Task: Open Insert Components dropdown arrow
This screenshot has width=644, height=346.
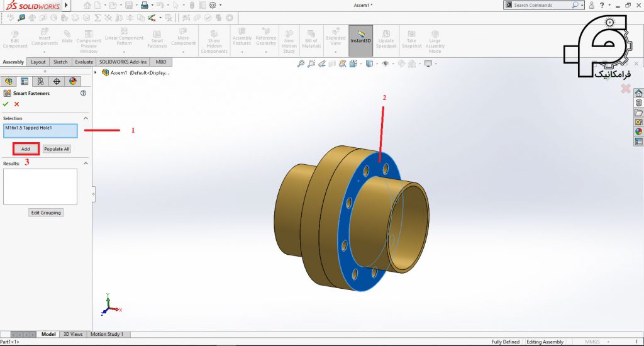Action: (45, 52)
